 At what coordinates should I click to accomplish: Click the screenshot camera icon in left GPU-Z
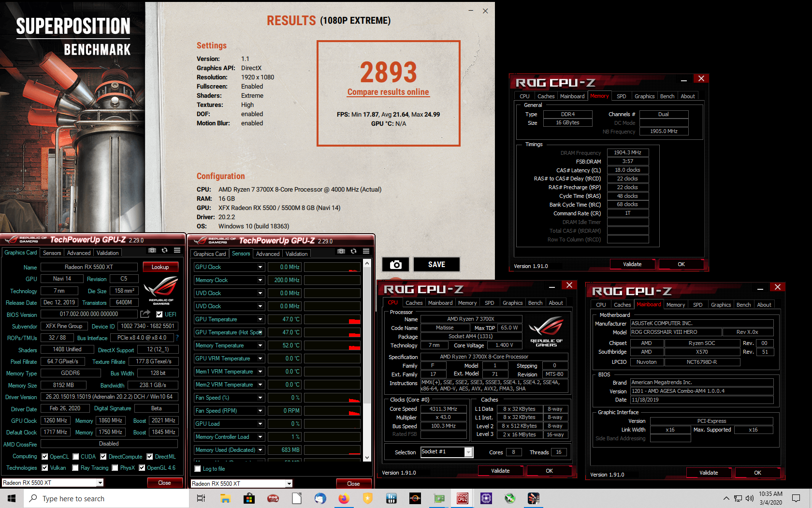pyautogui.click(x=152, y=250)
